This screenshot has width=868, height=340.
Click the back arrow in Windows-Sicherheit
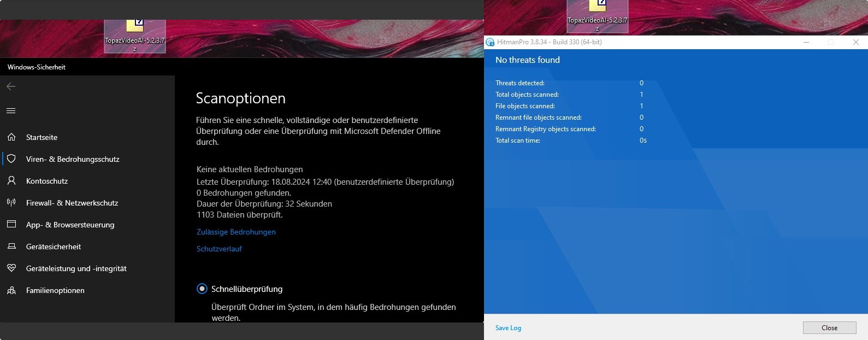point(11,86)
